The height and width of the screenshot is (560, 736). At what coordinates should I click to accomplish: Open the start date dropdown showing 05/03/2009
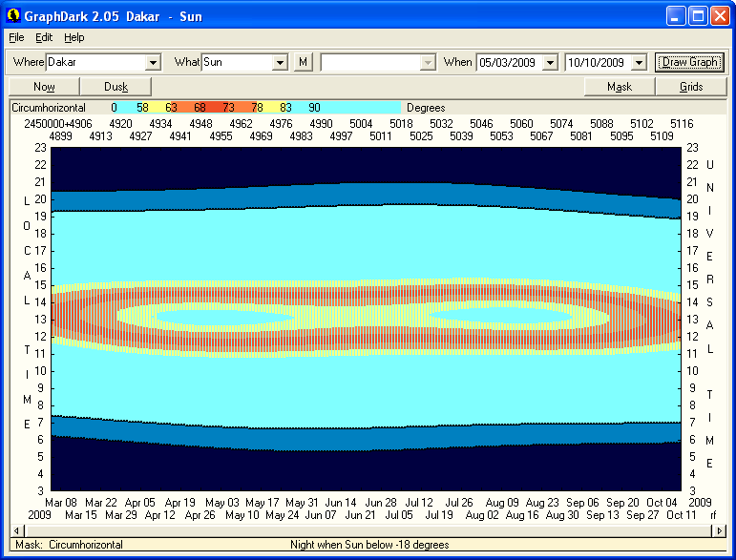[x=549, y=63]
